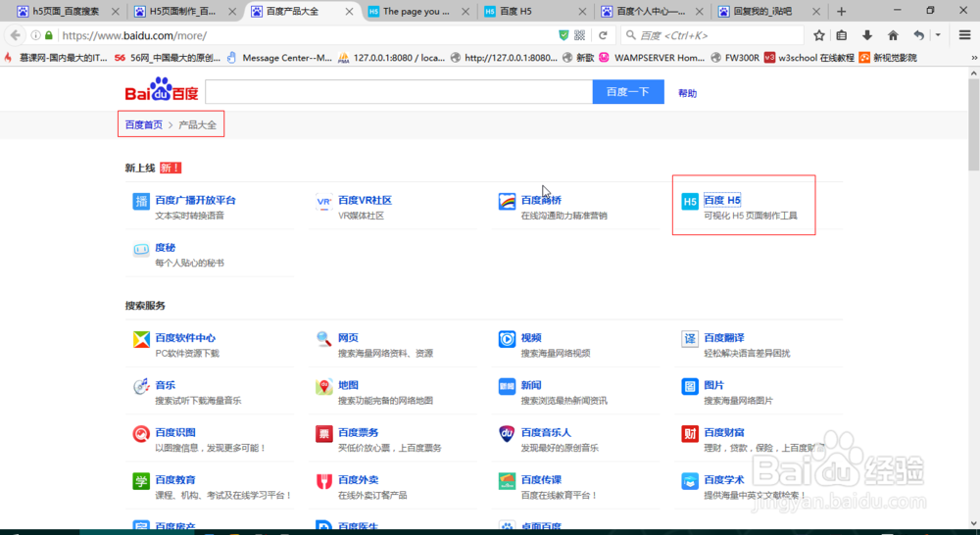The width and height of the screenshot is (980, 535).
Task: Open the FW300R bookmark
Action: point(735,58)
